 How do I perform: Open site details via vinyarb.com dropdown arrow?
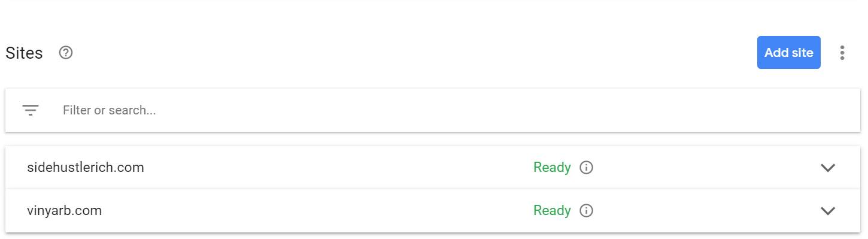point(828,211)
